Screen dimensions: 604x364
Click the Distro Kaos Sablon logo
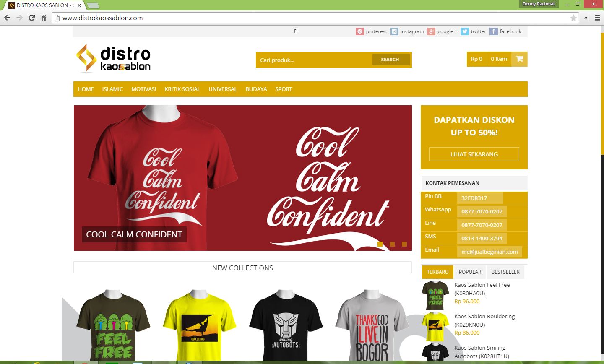112,58
